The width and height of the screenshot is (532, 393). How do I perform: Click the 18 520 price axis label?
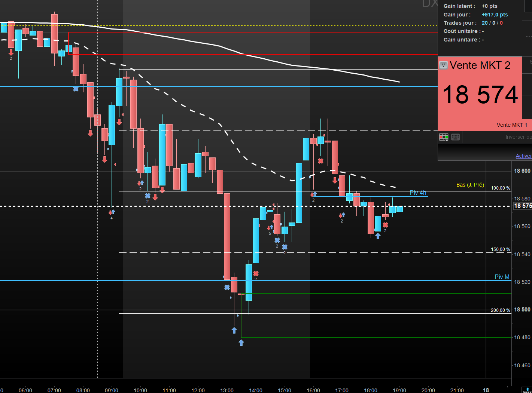point(522,282)
